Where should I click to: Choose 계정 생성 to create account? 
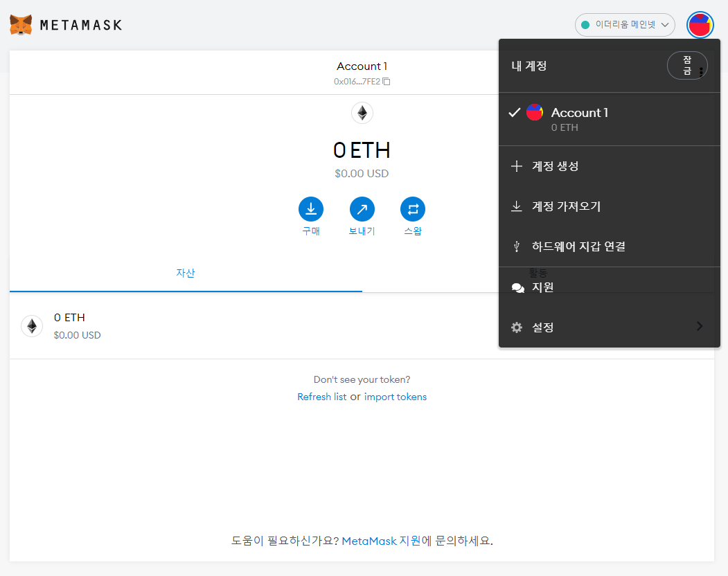(x=609, y=166)
